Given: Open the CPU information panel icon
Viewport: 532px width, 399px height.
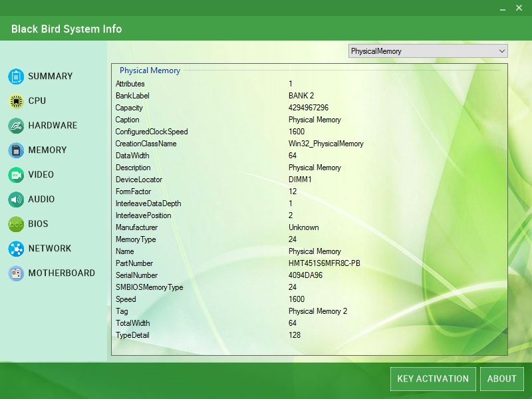Looking at the screenshot, I should (x=17, y=101).
